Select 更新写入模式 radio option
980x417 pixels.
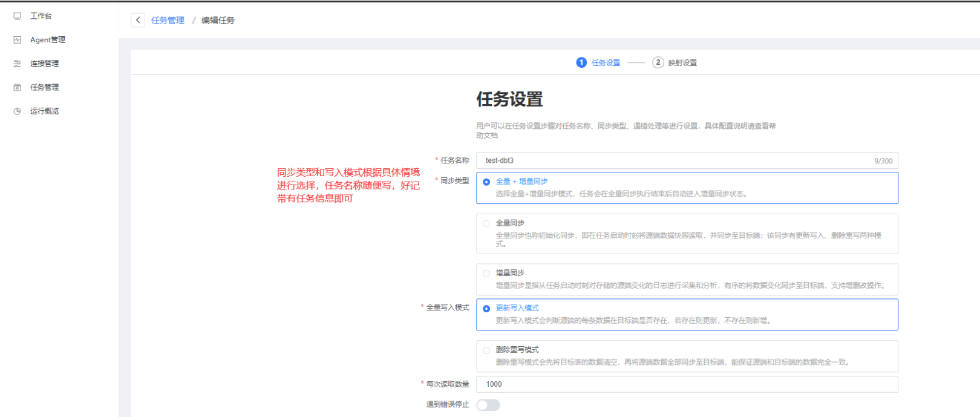click(x=486, y=309)
